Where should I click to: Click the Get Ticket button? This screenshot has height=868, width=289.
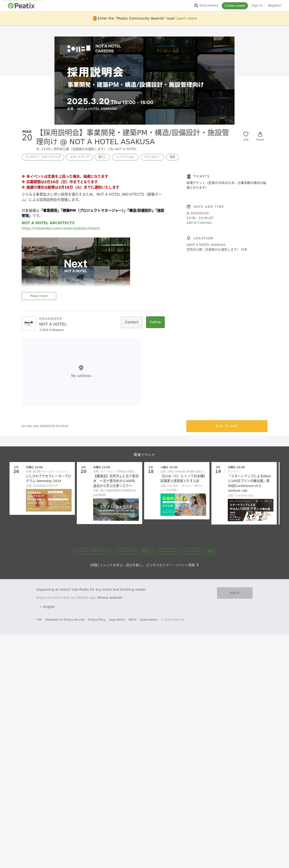[227, 426]
